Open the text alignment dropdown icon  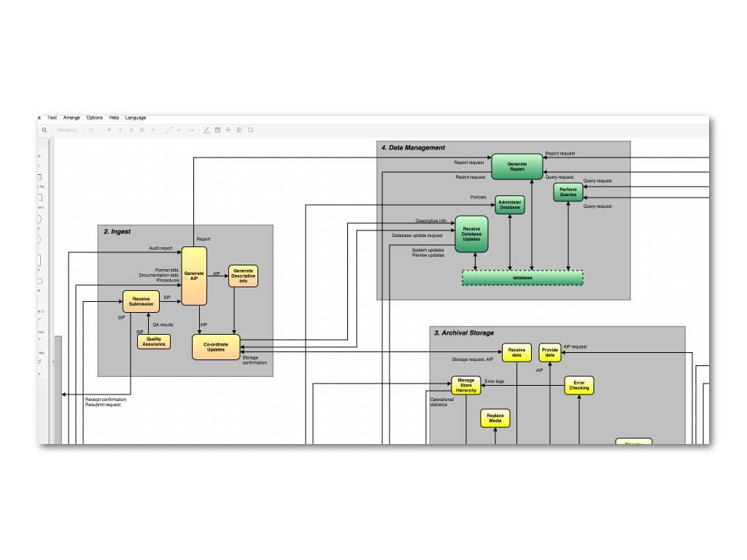coord(142,130)
